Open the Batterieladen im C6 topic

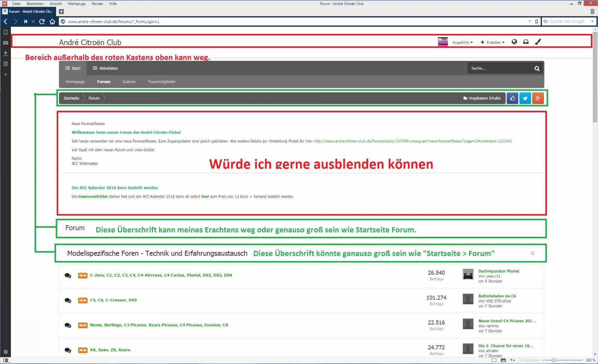pyautogui.click(x=497, y=296)
